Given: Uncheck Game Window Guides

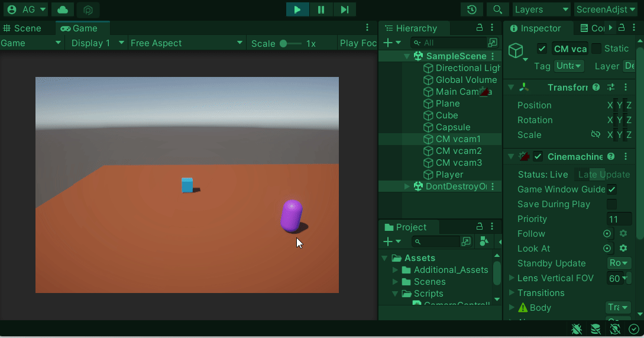Looking at the screenshot, I should [x=611, y=189].
